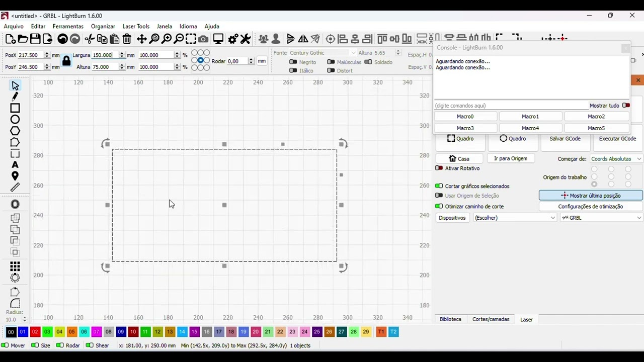Click the Altura 75.000 input field

[x=105, y=67]
